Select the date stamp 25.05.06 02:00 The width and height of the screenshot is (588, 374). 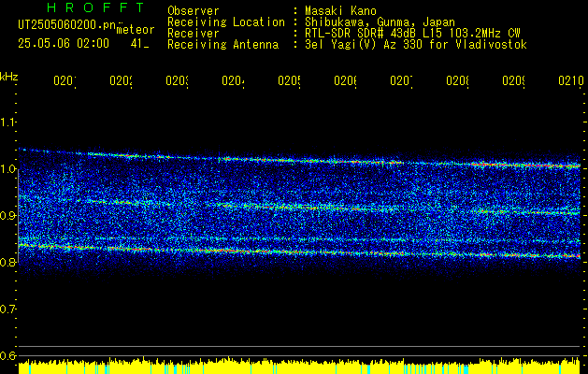pyautogui.click(x=64, y=44)
